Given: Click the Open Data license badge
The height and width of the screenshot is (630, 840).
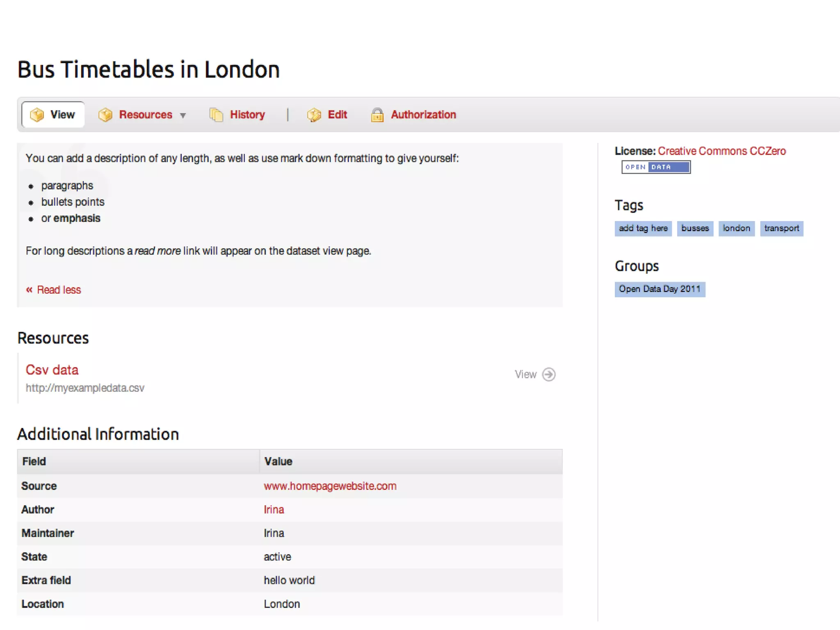Looking at the screenshot, I should [656, 167].
